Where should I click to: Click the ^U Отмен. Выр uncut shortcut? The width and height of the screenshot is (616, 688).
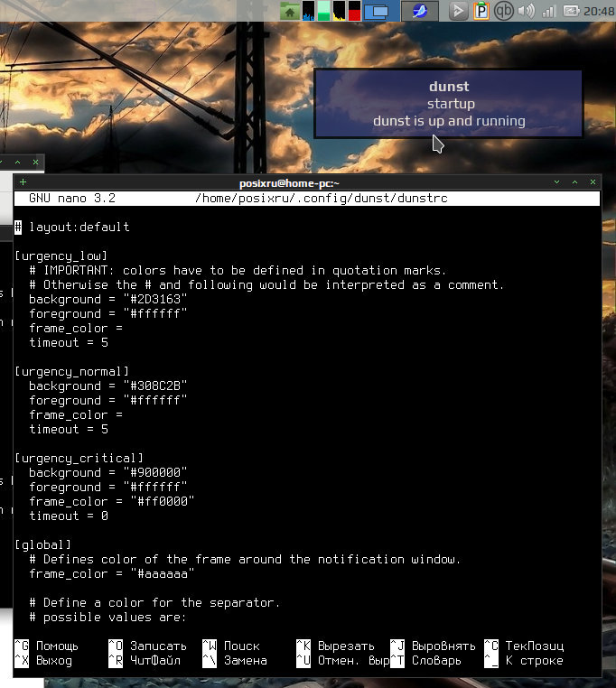pos(343,661)
